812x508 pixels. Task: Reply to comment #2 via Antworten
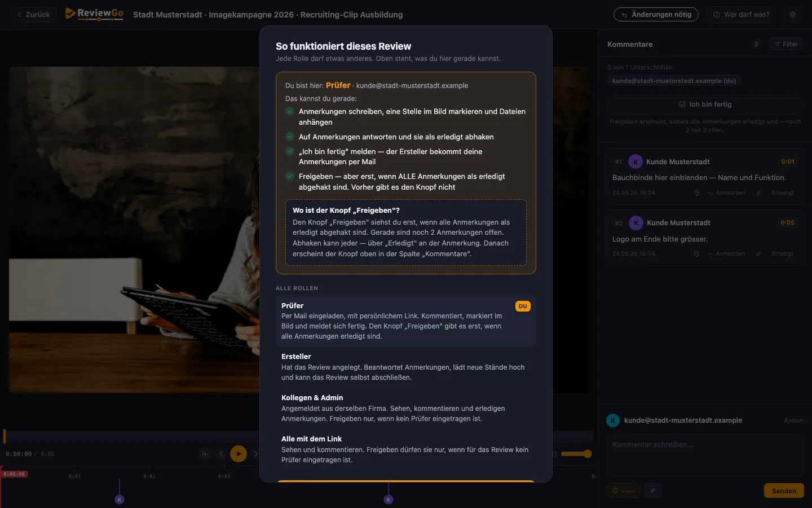click(726, 254)
